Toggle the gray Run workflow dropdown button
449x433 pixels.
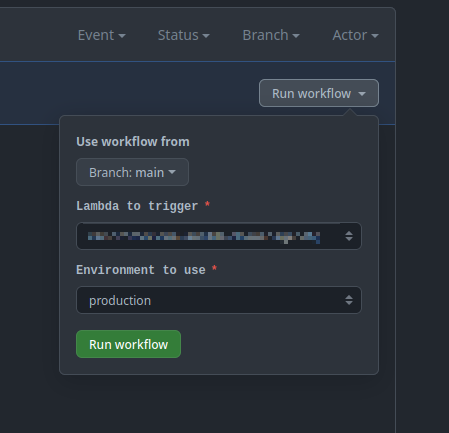[319, 93]
